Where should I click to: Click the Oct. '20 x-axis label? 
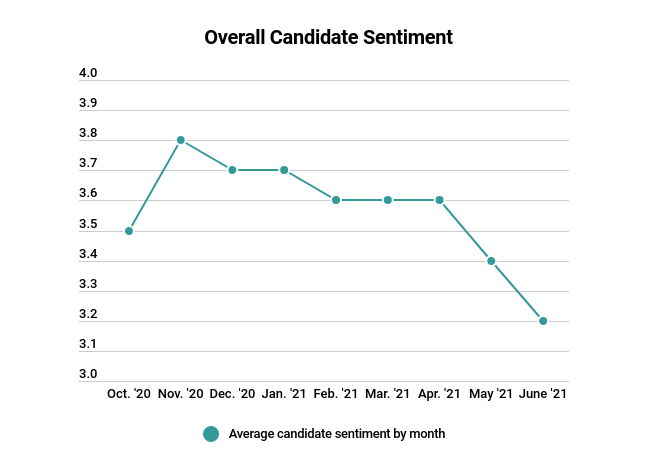pos(129,395)
